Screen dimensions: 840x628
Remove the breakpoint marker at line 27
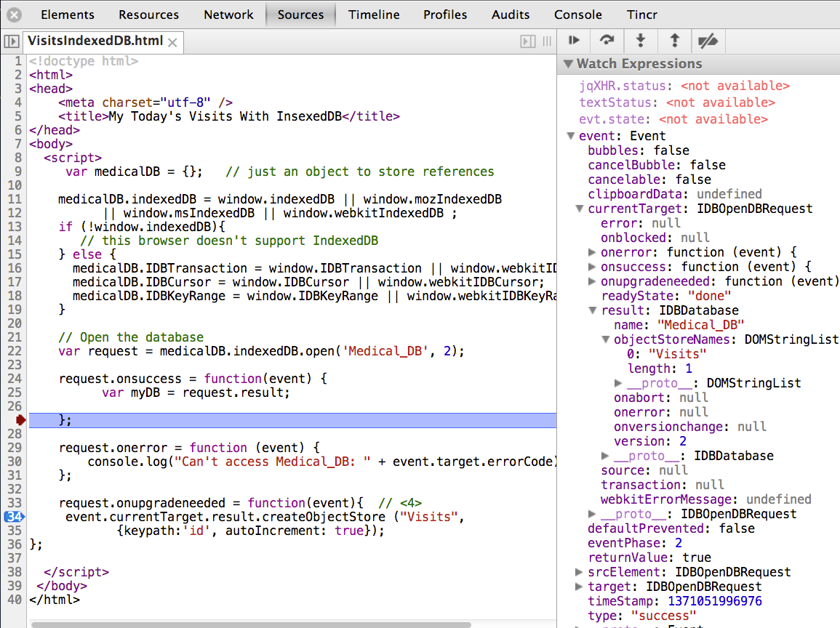(x=20, y=419)
